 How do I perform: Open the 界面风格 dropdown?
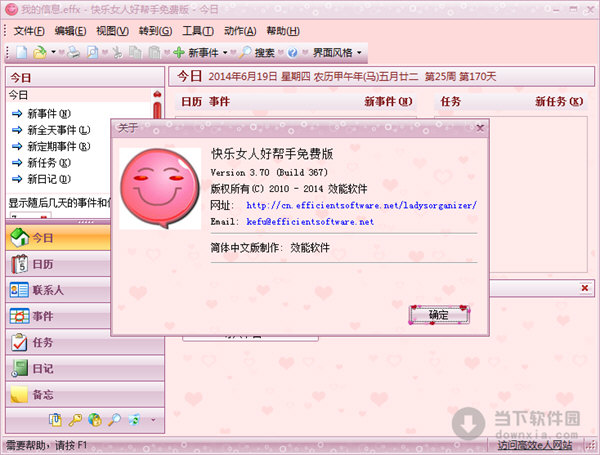(x=337, y=52)
